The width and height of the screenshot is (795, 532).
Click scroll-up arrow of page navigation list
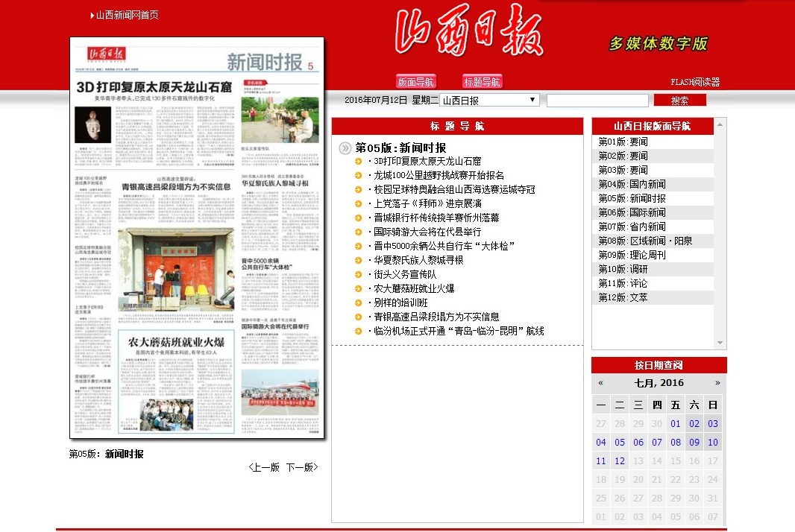point(720,124)
